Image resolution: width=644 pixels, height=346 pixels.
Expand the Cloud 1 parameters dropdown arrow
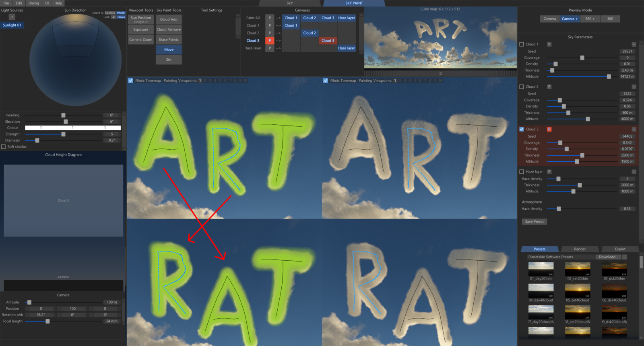point(634,44)
